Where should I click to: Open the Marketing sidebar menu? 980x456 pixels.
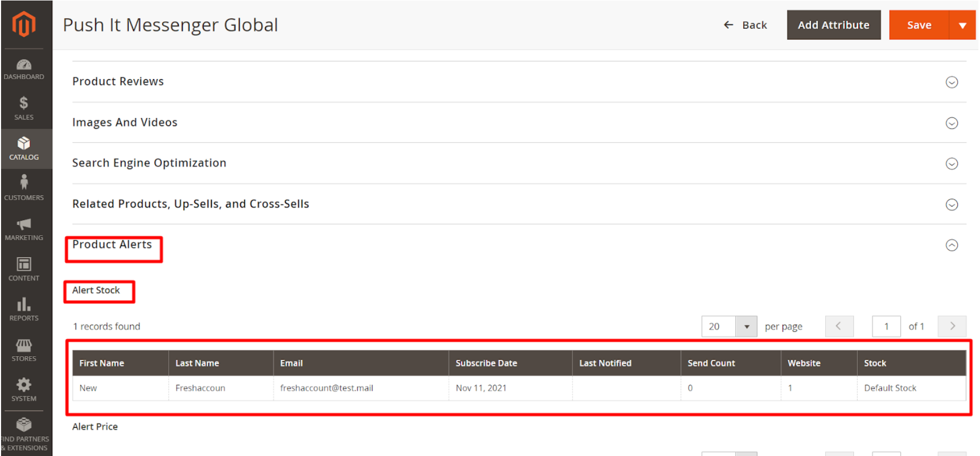24,229
